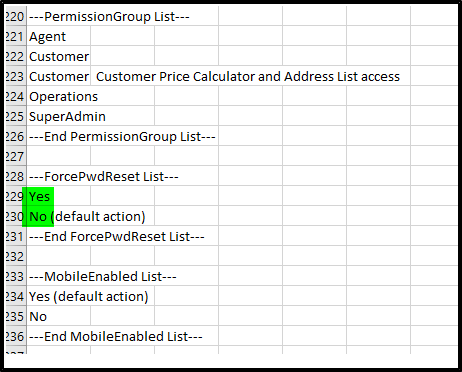Click the 'Customer Price Calculator and Address List access' text

248,77
